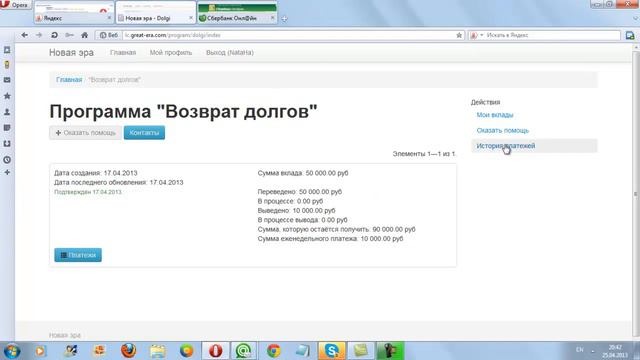640x360 pixels.
Task: Click the clock showing 20:42 in the tray
Action: (615, 347)
